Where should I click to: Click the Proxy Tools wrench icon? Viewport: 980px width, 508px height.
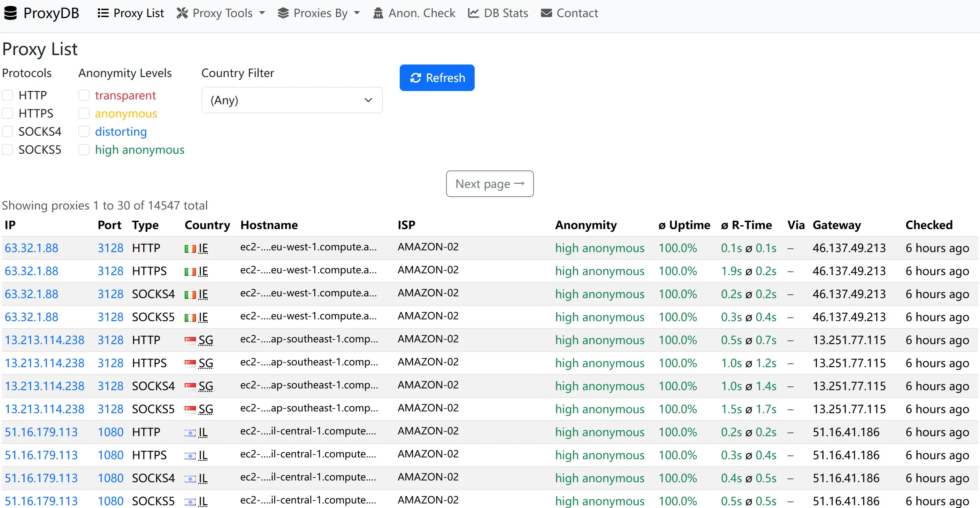(182, 13)
